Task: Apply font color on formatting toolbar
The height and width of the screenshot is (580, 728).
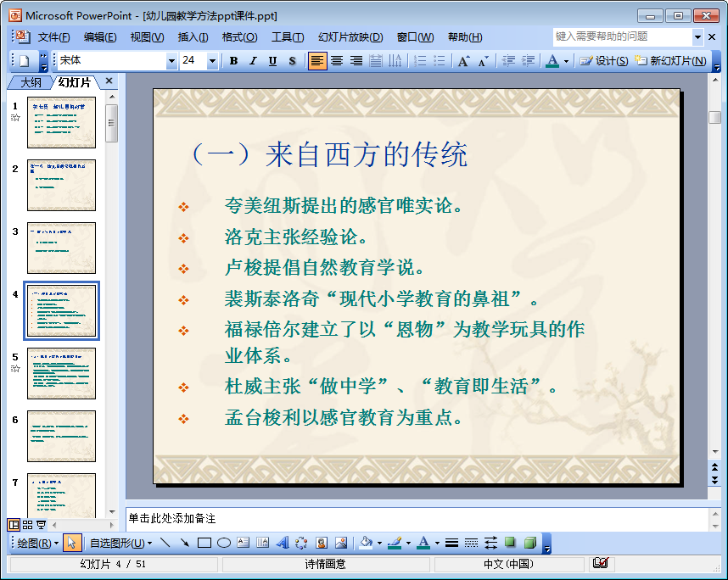Action: coord(552,61)
